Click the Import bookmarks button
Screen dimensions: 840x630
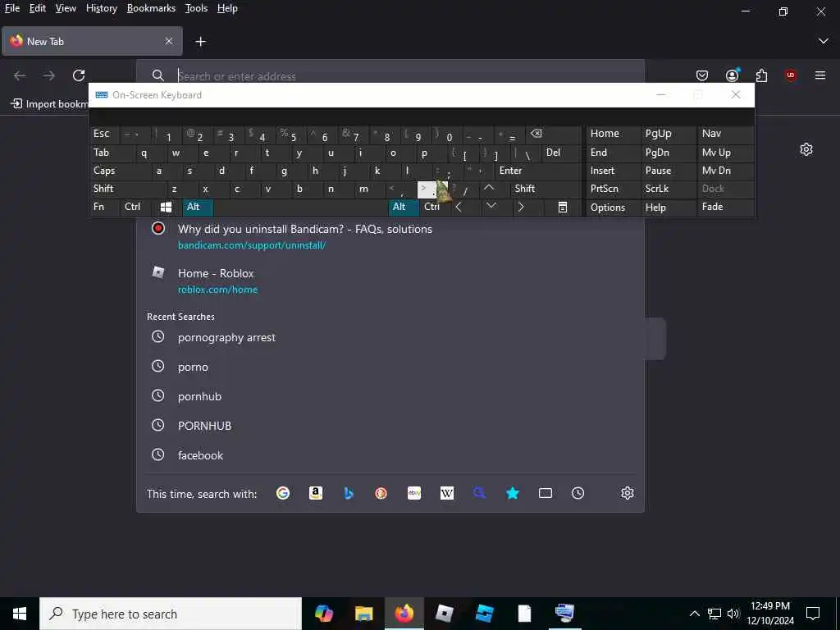click(x=49, y=104)
